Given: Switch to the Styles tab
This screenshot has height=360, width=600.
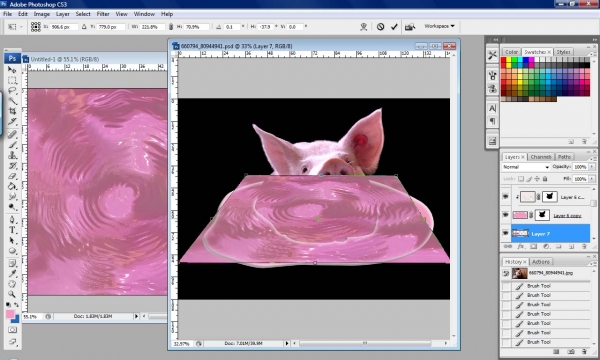Looking at the screenshot, I should point(563,52).
